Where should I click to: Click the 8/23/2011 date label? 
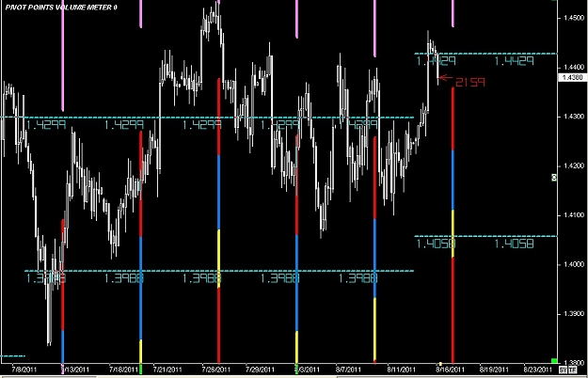pos(538,370)
